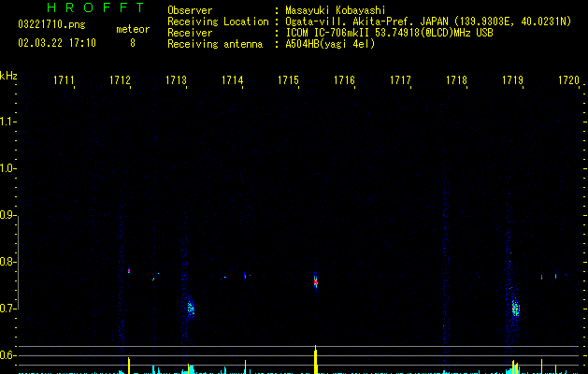Screen dimensions: 588x374
Task: Click observer name Masayuki Kobayashi
Action: point(336,10)
